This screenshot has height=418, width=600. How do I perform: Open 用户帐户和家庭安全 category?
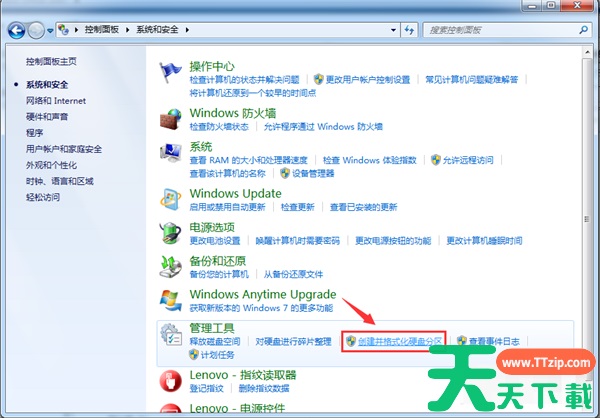64,149
